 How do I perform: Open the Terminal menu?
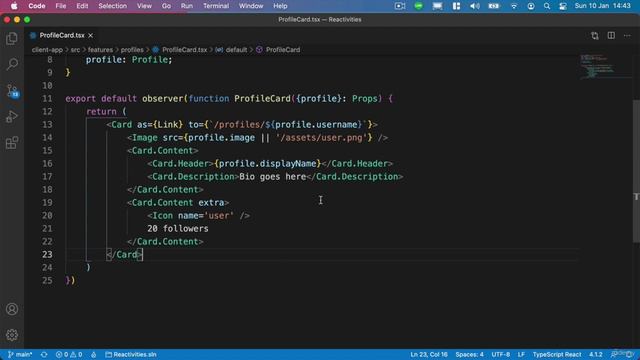coord(216,6)
